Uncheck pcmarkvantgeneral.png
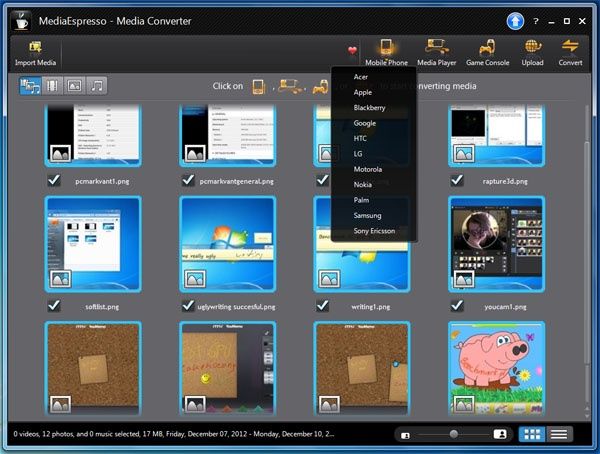The height and width of the screenshot is (454, 600). pos(188,180)
